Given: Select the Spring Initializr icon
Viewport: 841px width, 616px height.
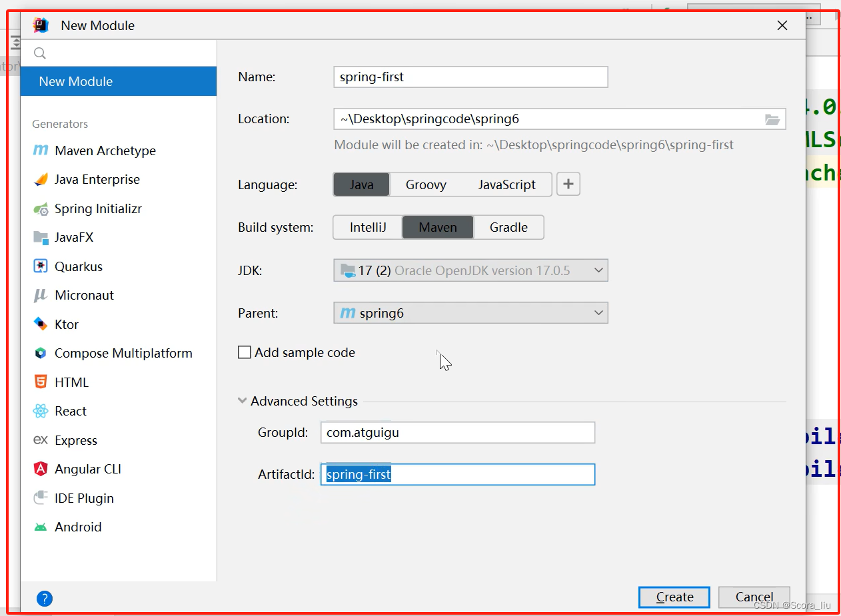Looking at the screenshot, I should point(41,208).
